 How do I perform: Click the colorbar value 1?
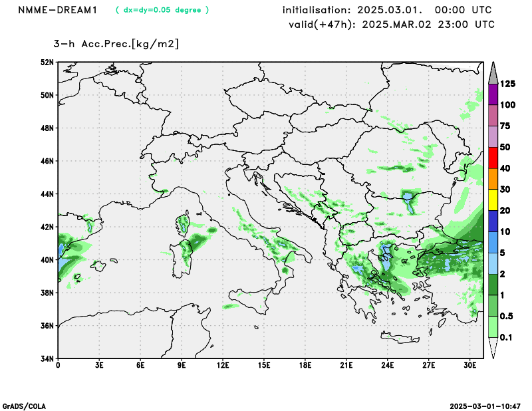(x=503, y=295)
